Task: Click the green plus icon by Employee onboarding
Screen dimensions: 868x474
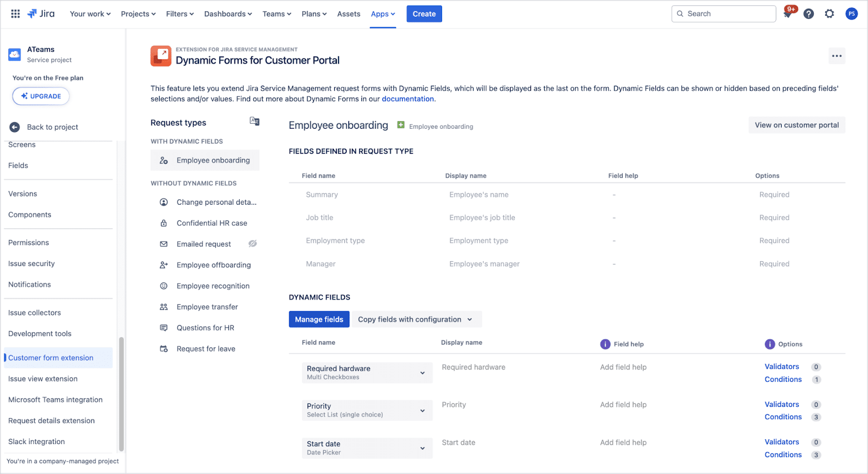Action: coord(401,125)
